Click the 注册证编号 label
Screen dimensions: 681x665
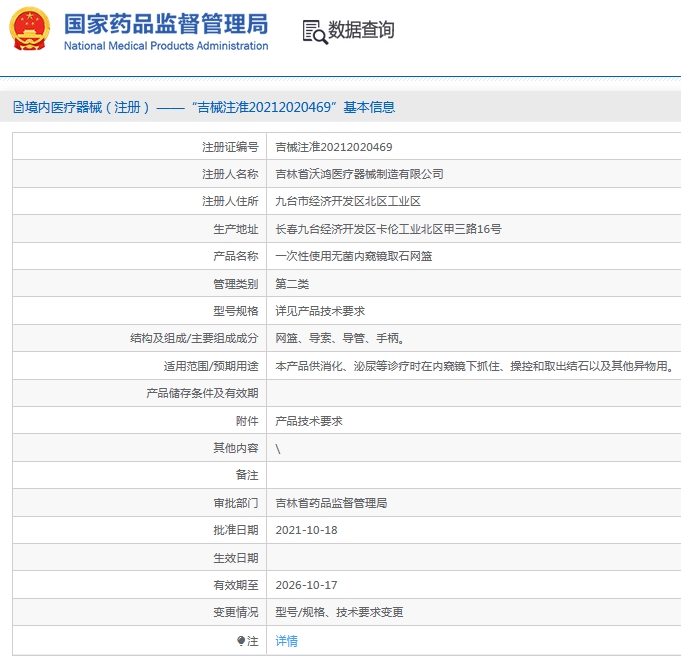tap(230, 147)
